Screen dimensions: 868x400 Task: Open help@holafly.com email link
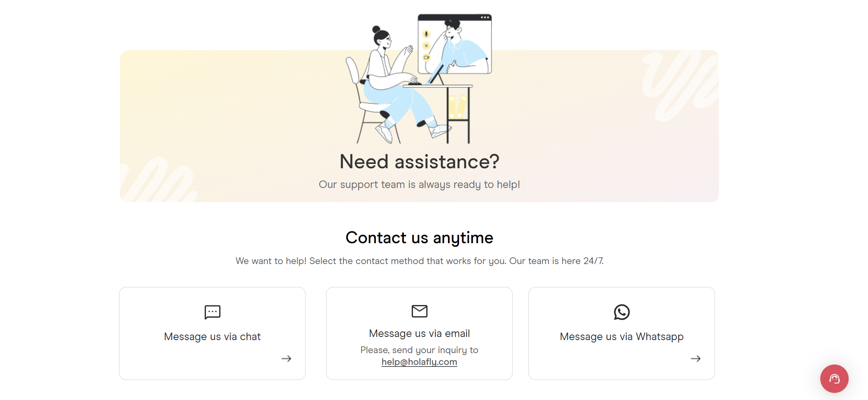pyautogui.click(x=419, y=362)
